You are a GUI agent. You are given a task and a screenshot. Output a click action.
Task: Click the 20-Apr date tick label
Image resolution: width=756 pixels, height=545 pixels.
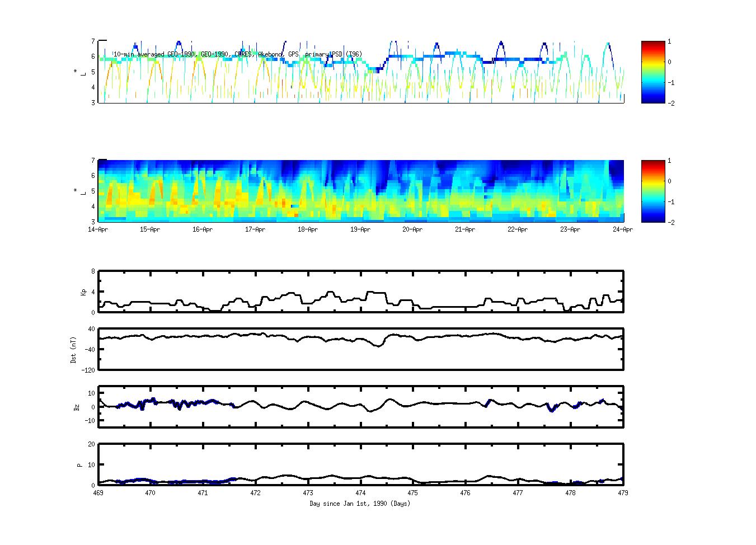coord(412,229)
